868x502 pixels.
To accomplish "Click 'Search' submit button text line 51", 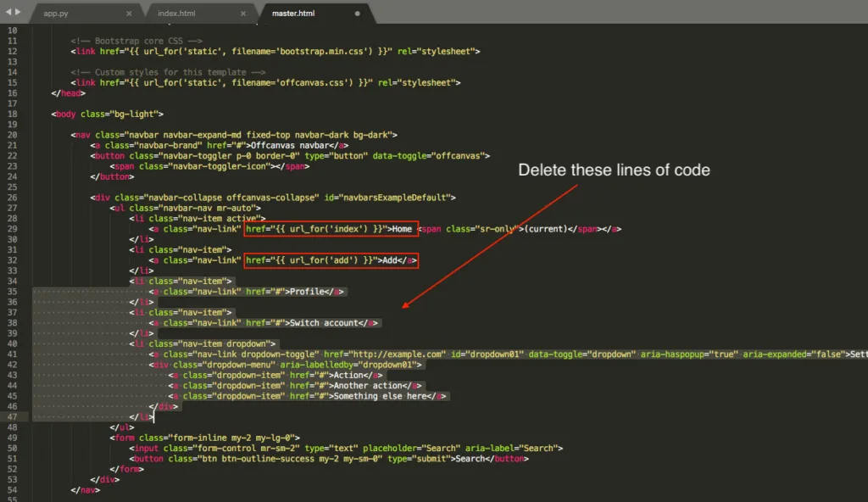I will tap(470, 459).
